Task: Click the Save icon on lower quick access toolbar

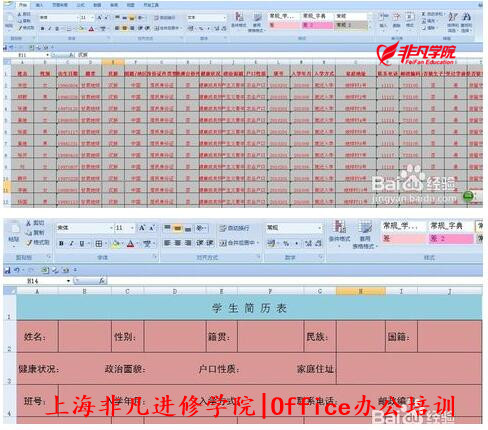Action: tap(7, 270)
